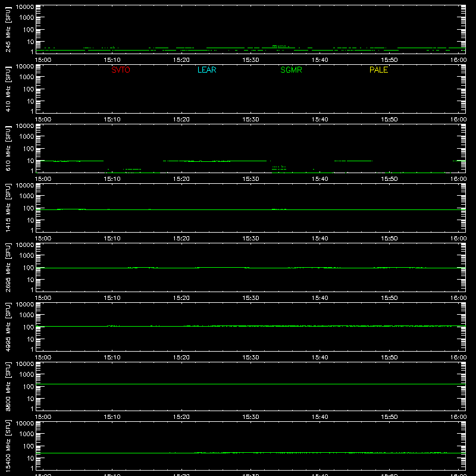This screenshot has width=476, height=476.
Task: Click the red SVTO station label
Action: pos(121,70)
